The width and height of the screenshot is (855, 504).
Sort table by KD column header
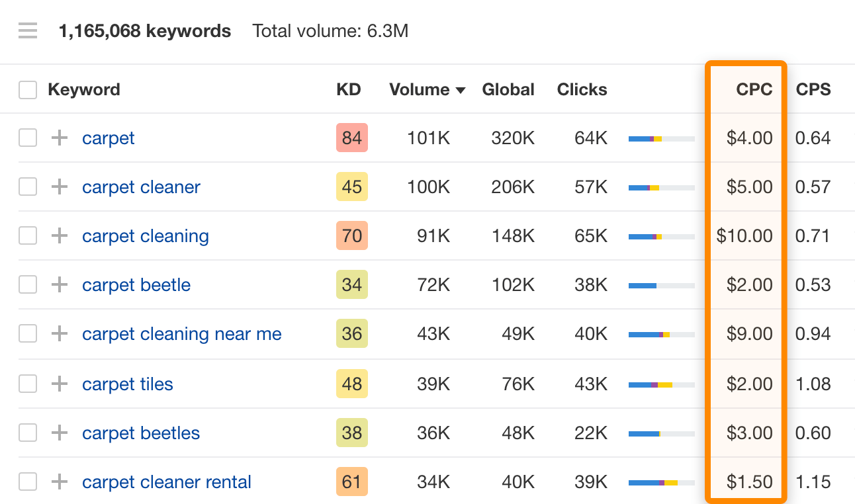pos(349,90)
